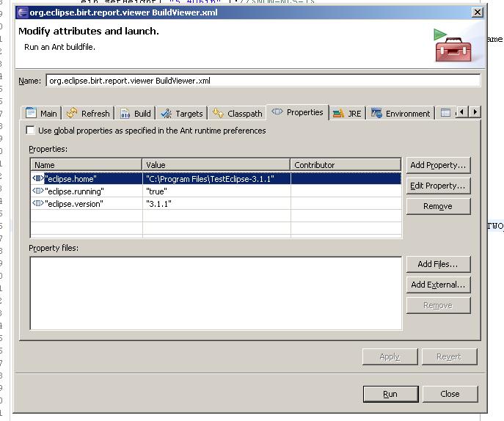Toggle Use global properties checkbox
Viewport: 504px width, 421px height.
30,131
